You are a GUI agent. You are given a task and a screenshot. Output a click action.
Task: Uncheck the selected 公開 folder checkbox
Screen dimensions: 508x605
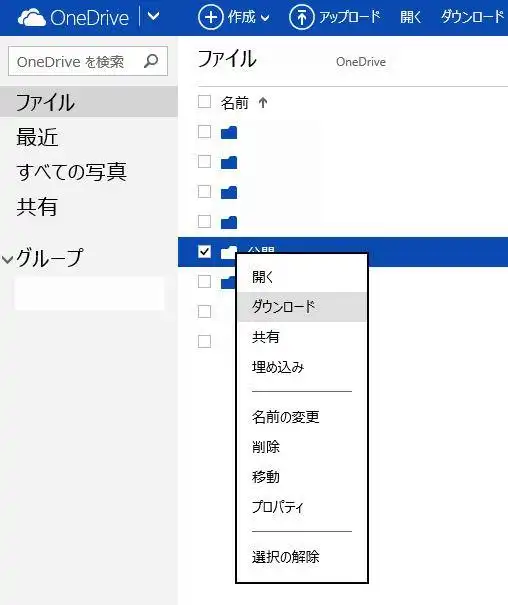(x=204, y=252)
